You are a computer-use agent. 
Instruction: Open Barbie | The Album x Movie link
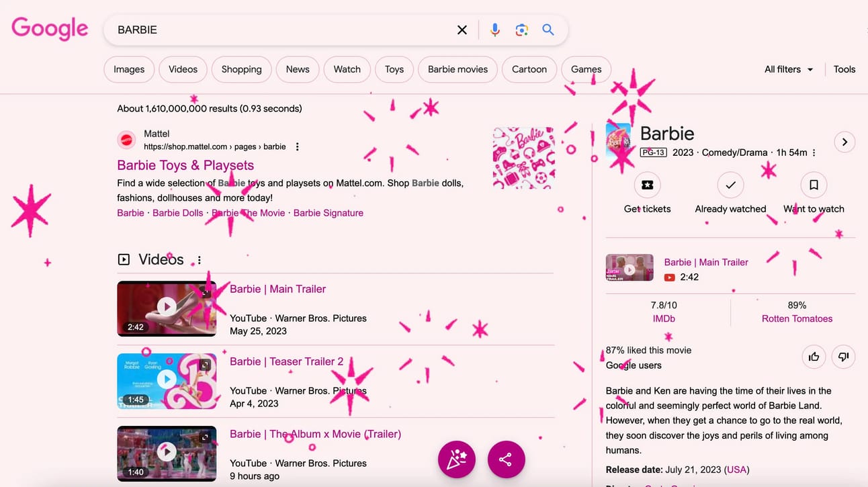click(x=315, y=434)
